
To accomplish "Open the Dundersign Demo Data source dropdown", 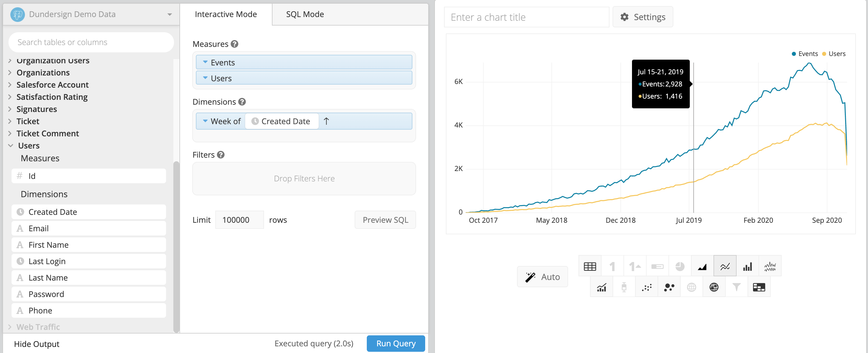I will point(169,15).
